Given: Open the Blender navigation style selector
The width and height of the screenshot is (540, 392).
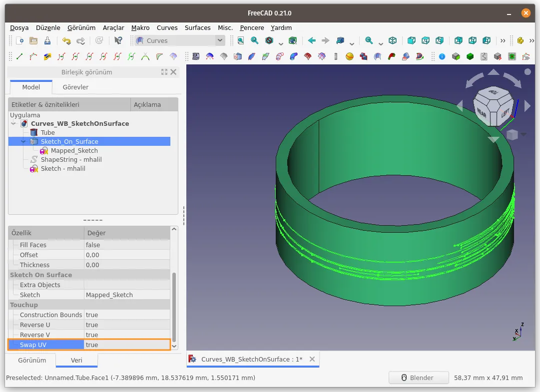Looking at the screenshot, I should (x=419, y=378).
